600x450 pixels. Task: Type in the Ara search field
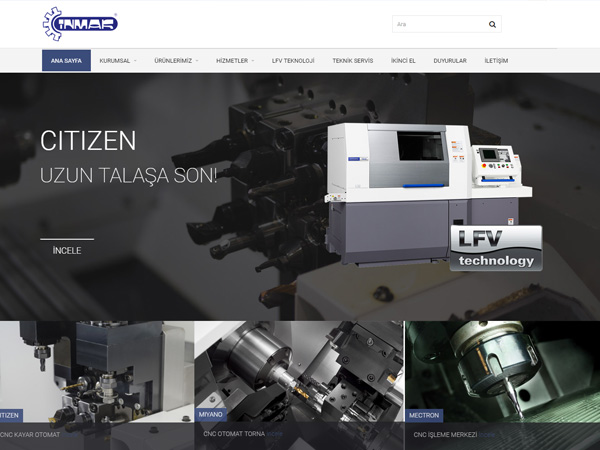tap(437, 24)
